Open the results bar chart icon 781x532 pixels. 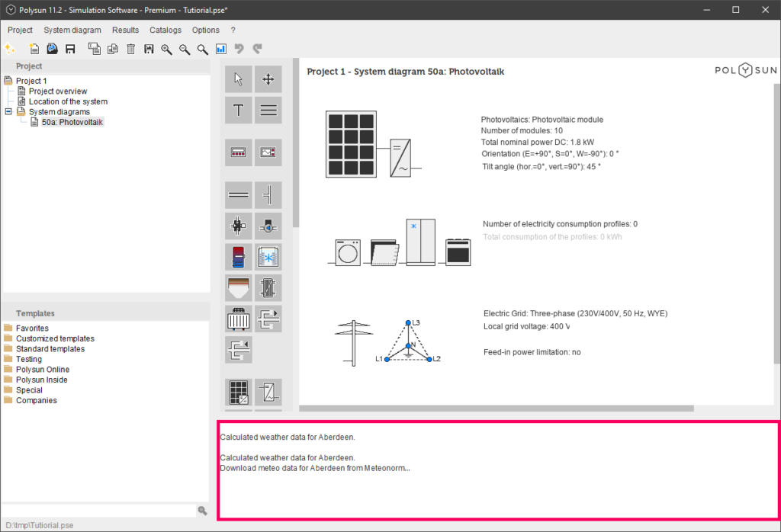pyautogui.click(x=221, y=49)
